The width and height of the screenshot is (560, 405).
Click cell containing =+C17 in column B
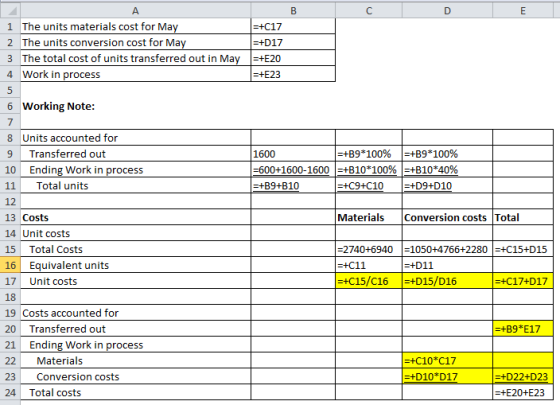tap(293, 26)
